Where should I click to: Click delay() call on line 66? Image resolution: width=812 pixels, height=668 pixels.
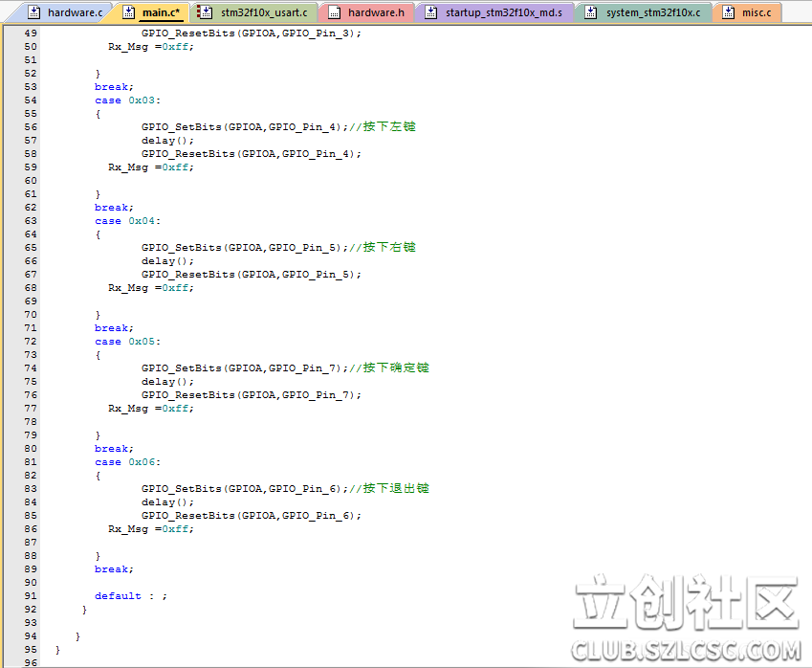[167, 261]
